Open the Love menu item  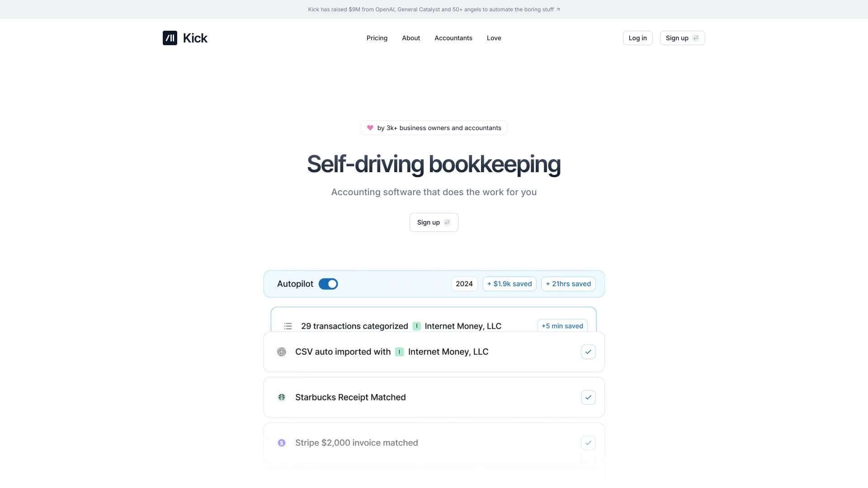[x=494, y=38]
